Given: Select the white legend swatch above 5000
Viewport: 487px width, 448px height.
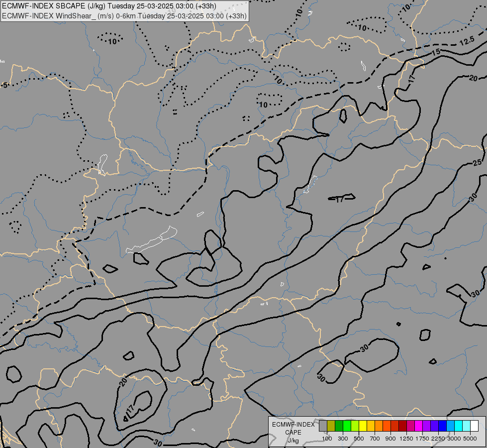Looking at the screenshot, I should (474, 426).
